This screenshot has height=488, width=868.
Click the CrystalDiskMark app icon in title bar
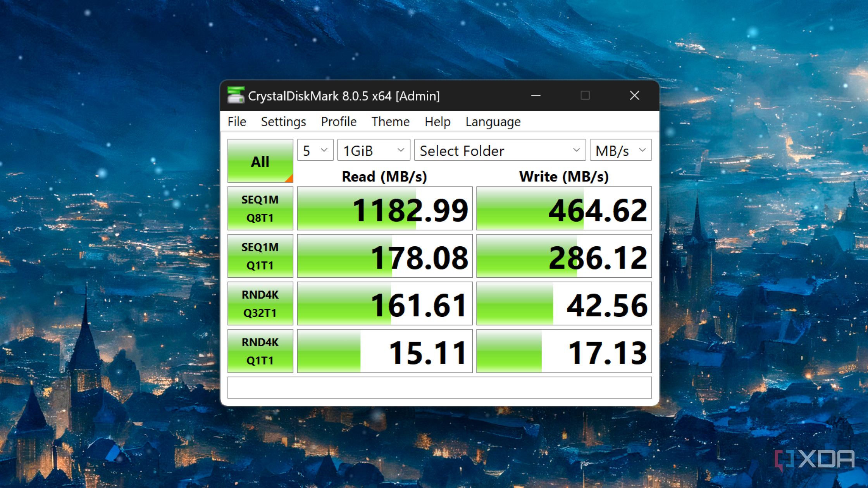click(236, 95)
